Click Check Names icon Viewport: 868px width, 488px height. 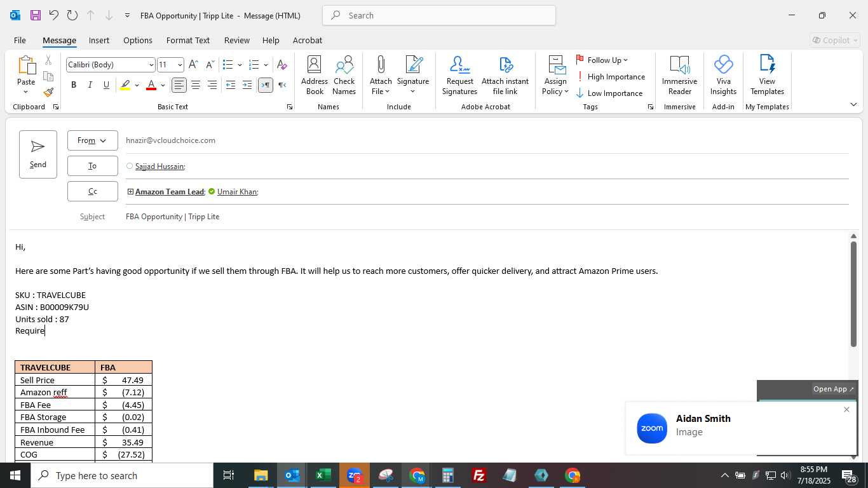[x=344, y=75]
